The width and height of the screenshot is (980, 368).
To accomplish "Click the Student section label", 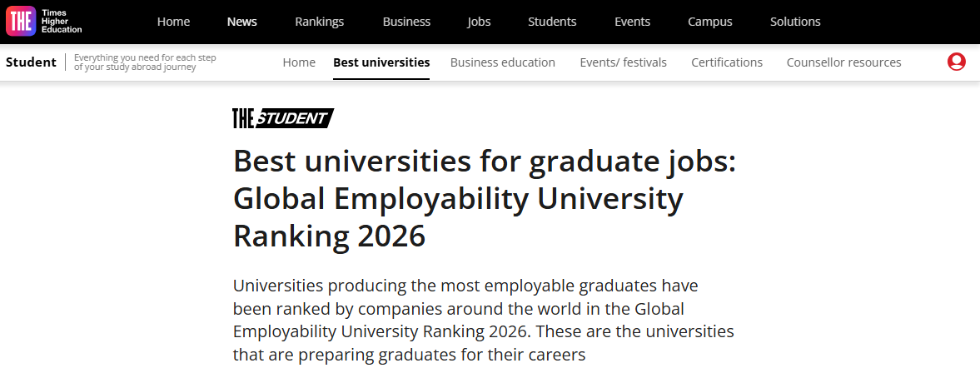I will (31, 62).
